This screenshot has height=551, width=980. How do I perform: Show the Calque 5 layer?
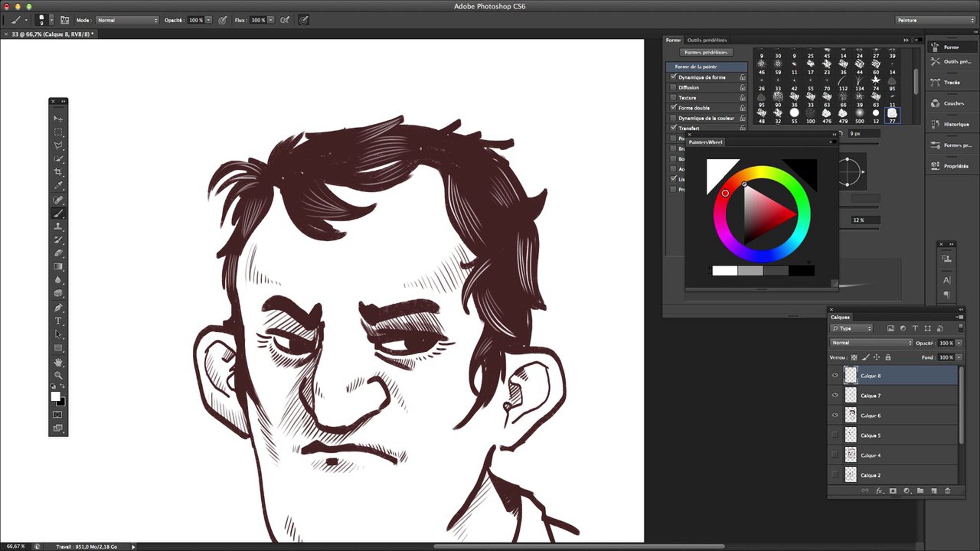pyautogui.click(x=835, y=435)
